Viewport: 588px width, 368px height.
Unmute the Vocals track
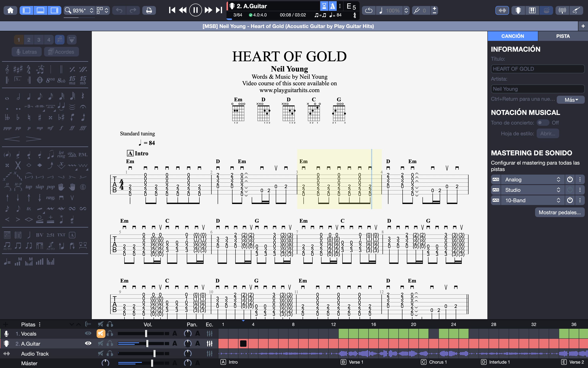click(101, 333)
